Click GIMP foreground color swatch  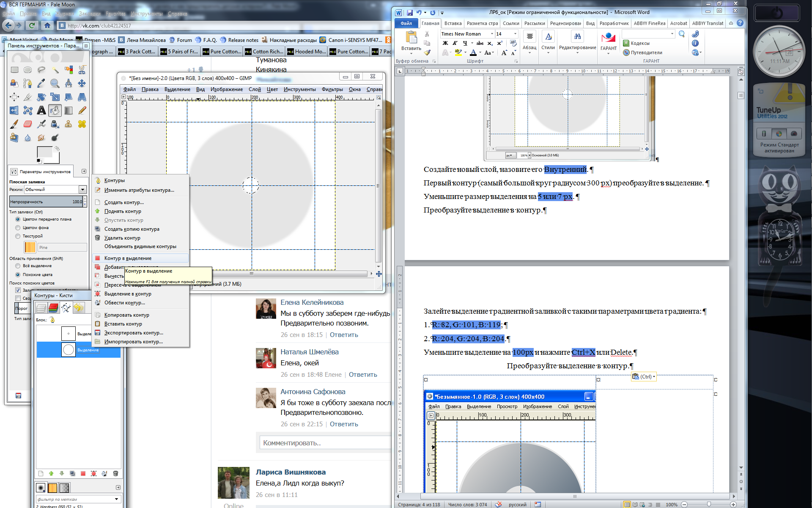45,152
